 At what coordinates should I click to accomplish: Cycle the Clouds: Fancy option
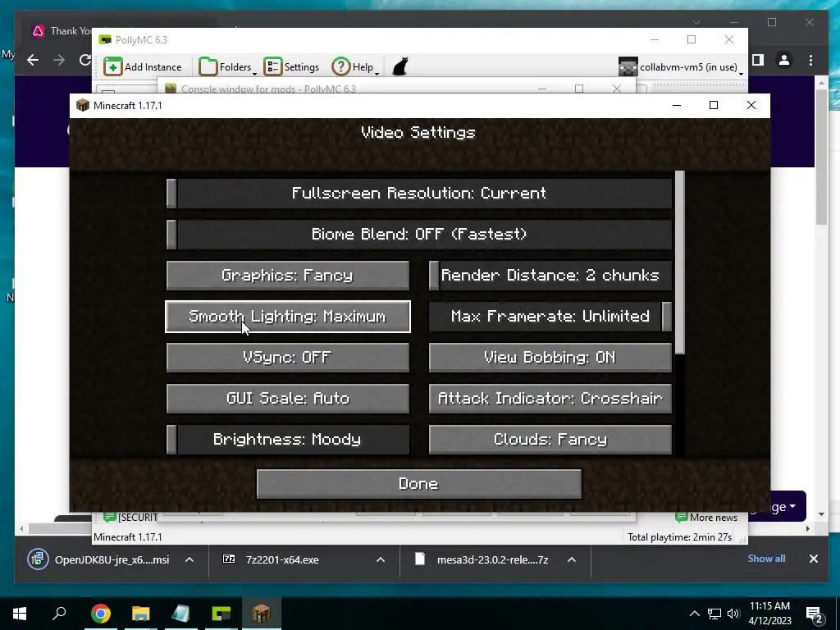(550, 440)
